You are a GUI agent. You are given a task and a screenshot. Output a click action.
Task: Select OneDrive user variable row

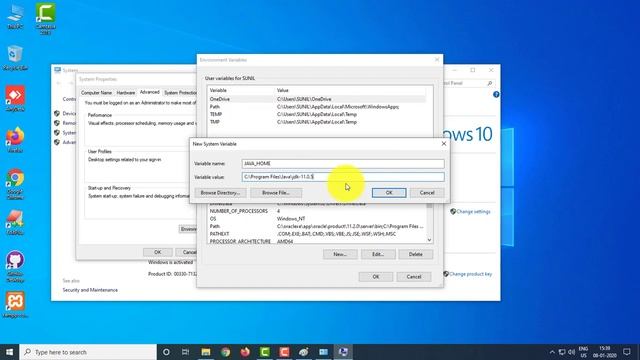[317, 99]
